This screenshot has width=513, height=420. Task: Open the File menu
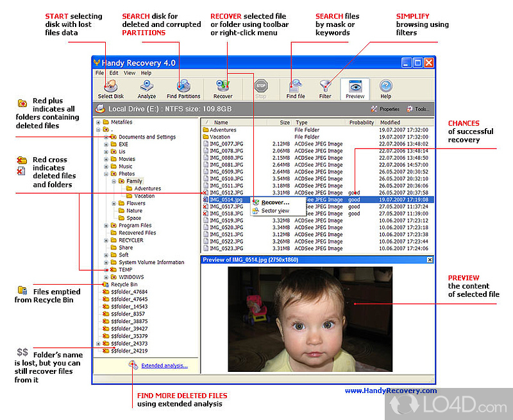point(99,73)
